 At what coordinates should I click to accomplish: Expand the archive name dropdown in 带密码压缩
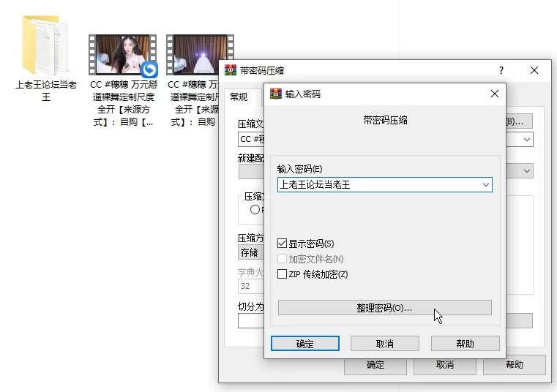[x=526, y=140]
